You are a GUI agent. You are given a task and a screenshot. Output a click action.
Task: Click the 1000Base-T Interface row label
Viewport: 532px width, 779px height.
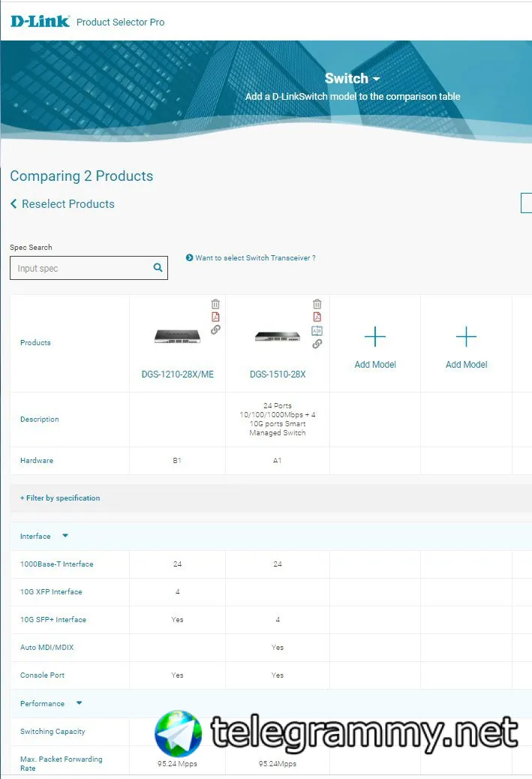click(x=56, y=564)
